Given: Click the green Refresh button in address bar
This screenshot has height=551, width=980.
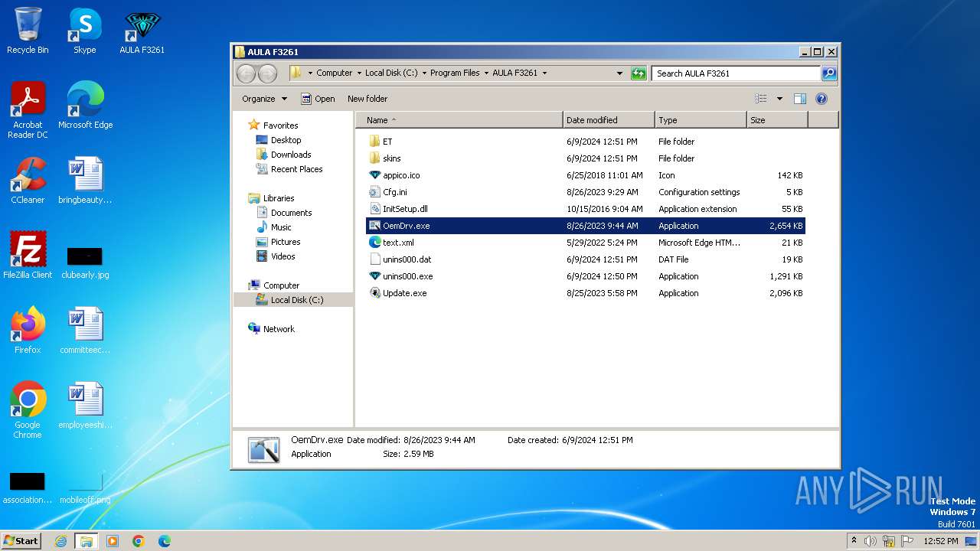Looking at the screenshot, I should point(639,73).
